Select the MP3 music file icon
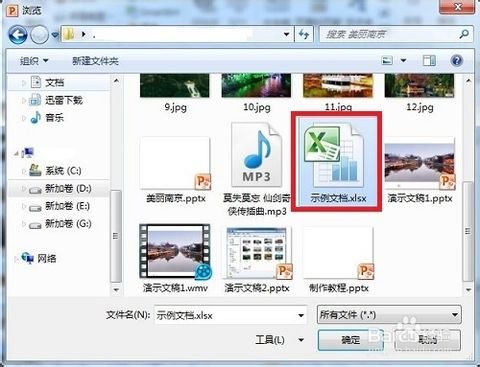Screen dimensions: 480x367 pyautogui.click(x=256, y=155)
